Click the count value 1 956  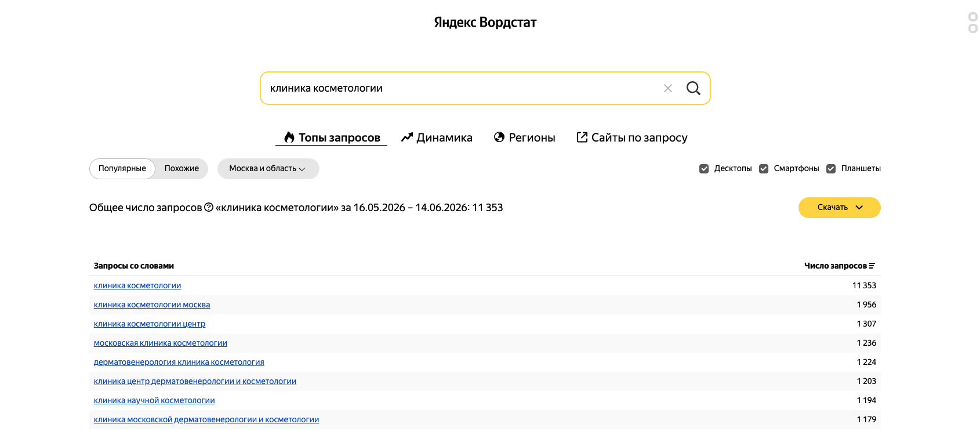coord(866,305)
